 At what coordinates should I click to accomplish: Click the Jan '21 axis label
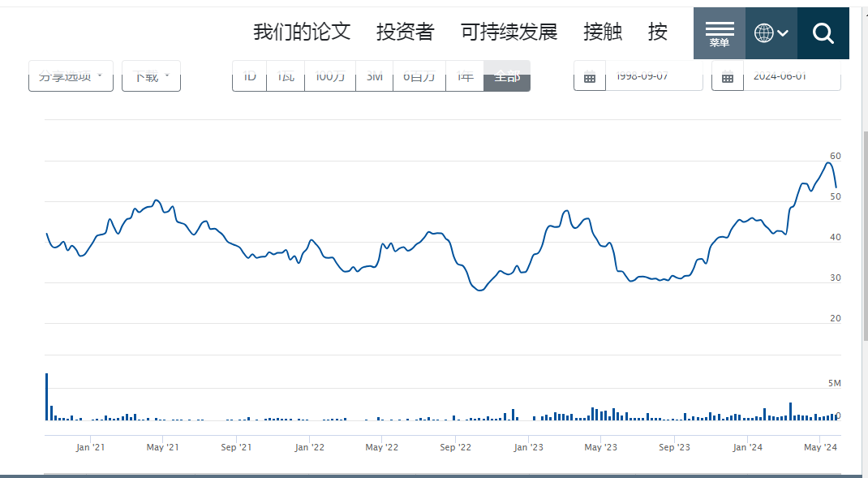tap(90, 447)
